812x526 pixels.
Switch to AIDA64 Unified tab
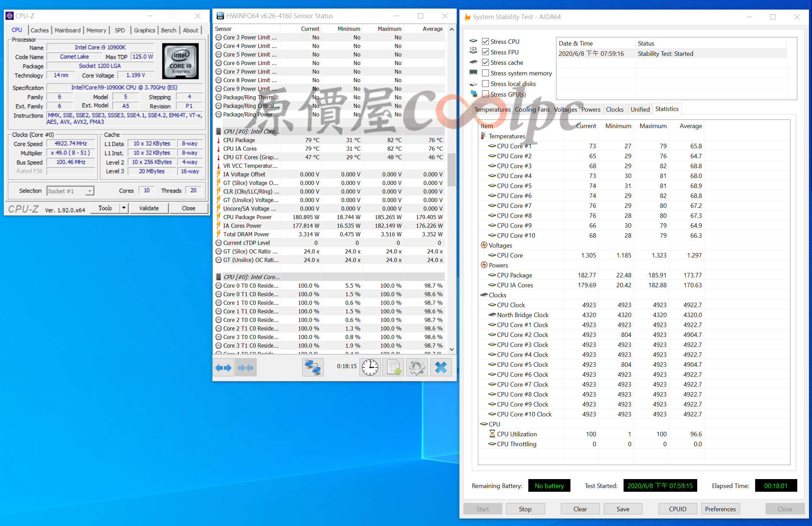[x=640, y=109]
